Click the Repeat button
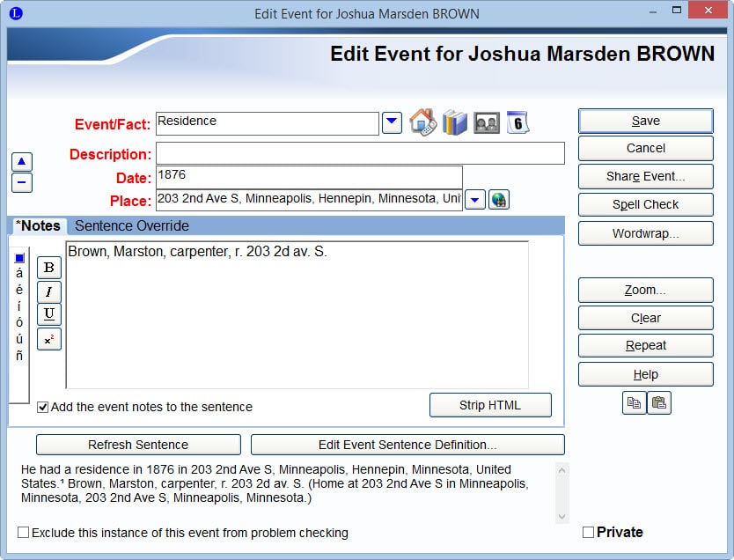Screen dimensions: 734x560 pos(645,345)
